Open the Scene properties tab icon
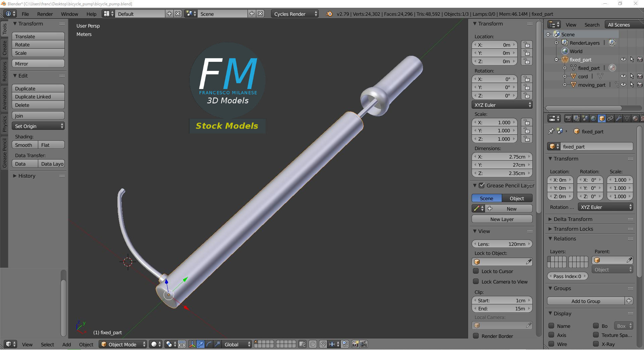The image size is (644, 350). [585, 118]
